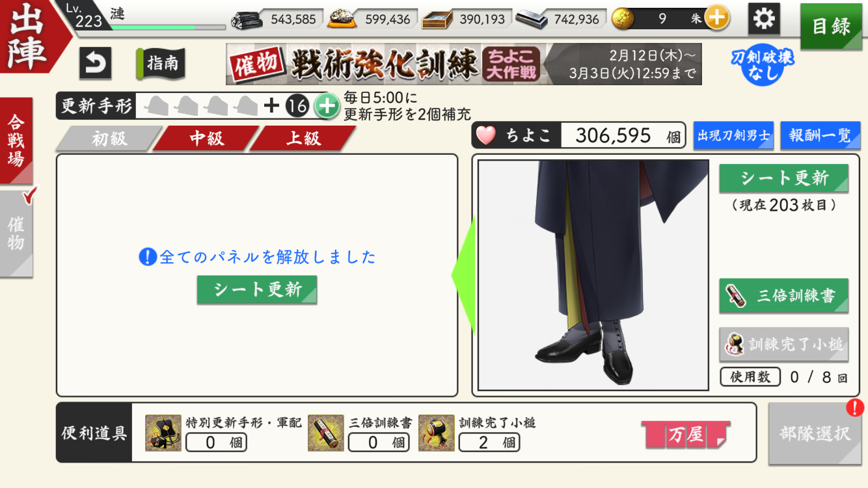Tap the 訓練完了小槌 mallet item icon
Screen dimensions: 868x488
[436, 433]
